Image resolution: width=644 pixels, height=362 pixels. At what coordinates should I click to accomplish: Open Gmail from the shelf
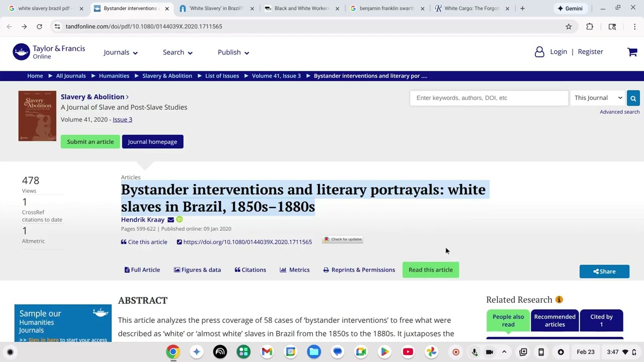(267, 352)
